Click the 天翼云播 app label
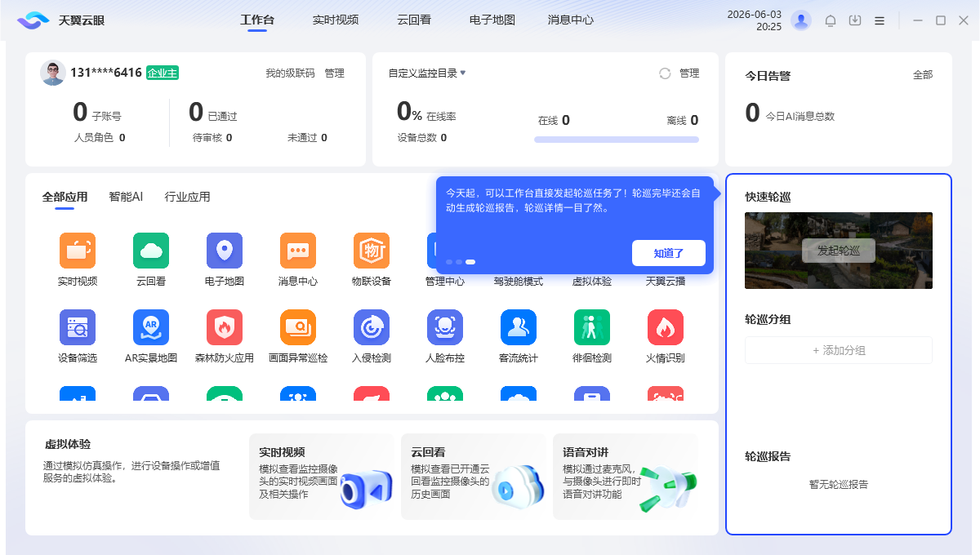 point(666,282)
